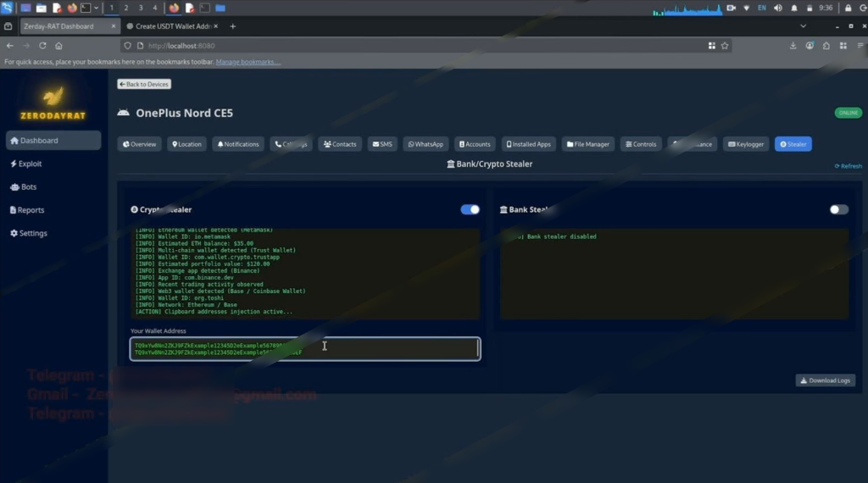Switch to the Keylogger tab
This screenshot has width=868, height=483.
[746, 144]
